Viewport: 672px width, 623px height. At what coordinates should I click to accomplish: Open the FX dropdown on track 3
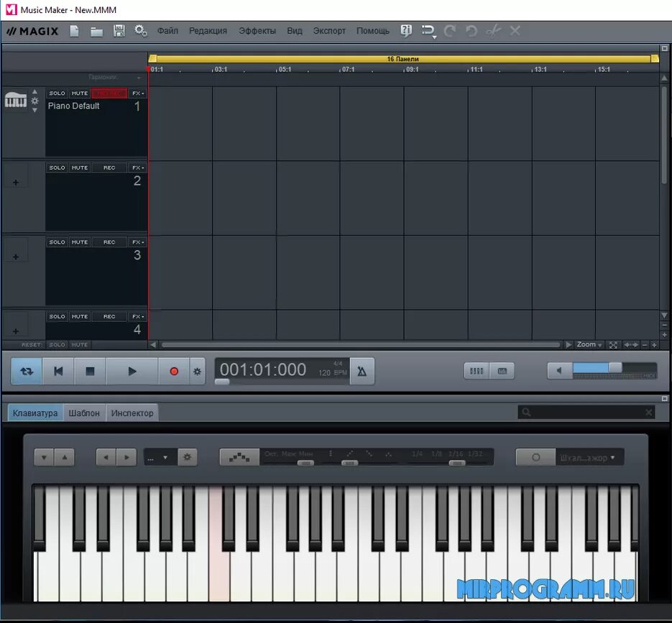137,242
